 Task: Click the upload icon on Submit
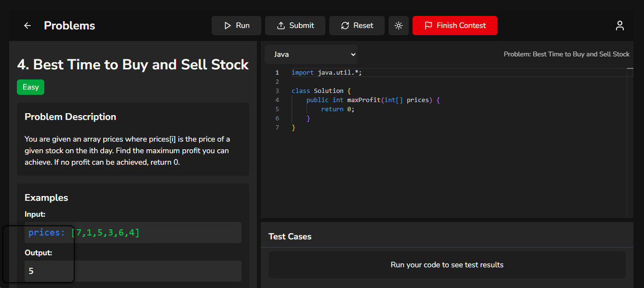pyautogui.click(x=281, y=26)
